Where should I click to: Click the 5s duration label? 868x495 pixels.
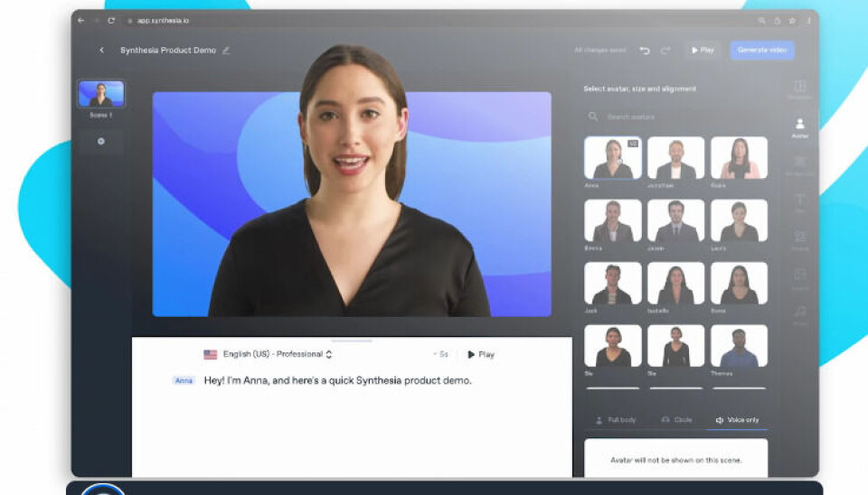(442, 354)
